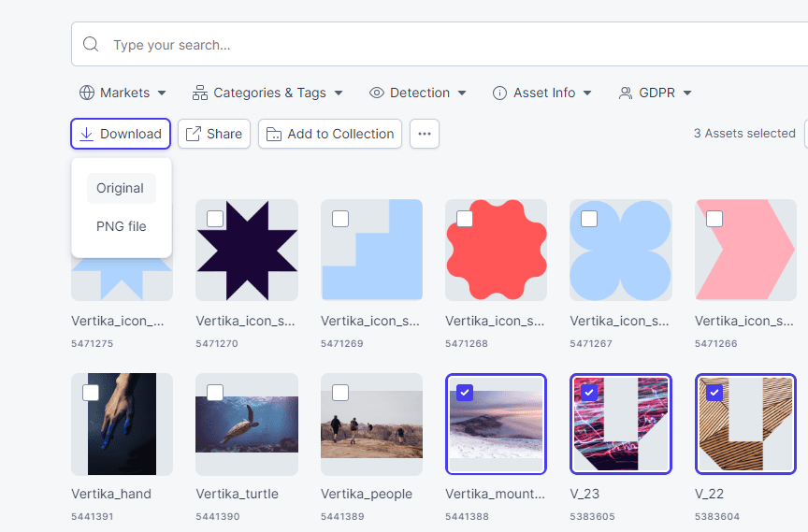The width and height of the screenshot is (808, 532).
Task: Click the GDPR person icon
Action: (625, 93)
